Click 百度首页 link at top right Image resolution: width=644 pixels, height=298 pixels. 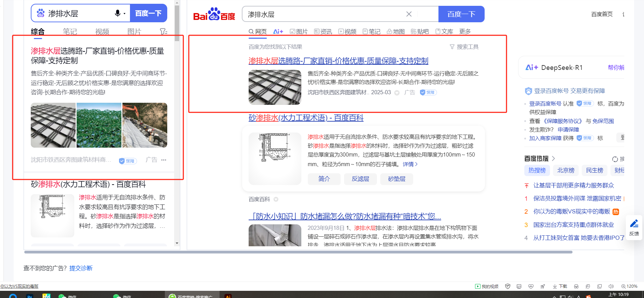[x=602, y=14]
